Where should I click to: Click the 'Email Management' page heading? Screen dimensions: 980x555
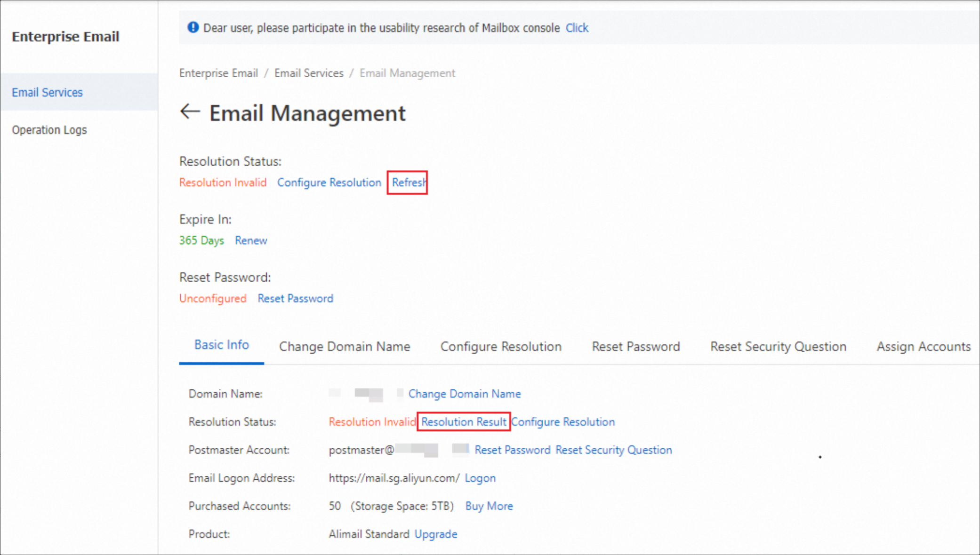point(307,113)
